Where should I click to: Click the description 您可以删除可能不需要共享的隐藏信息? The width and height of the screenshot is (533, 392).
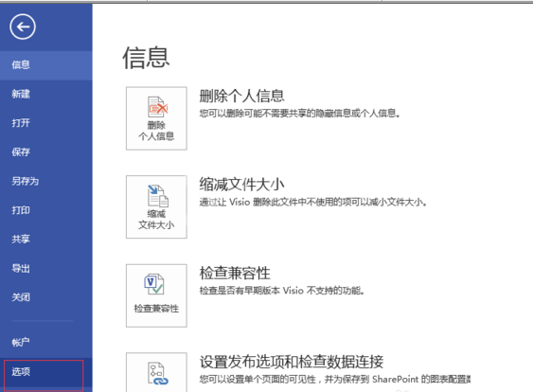pos(299,114)
